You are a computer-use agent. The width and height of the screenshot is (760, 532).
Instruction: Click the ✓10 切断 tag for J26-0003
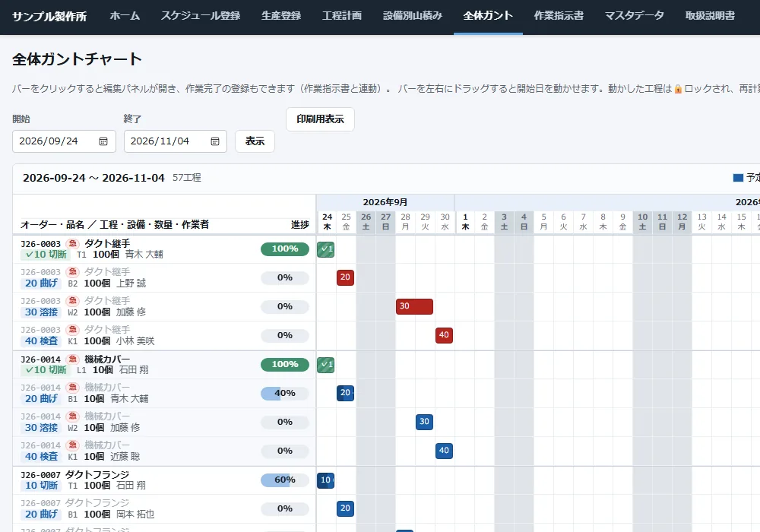[x=46, y=255]
